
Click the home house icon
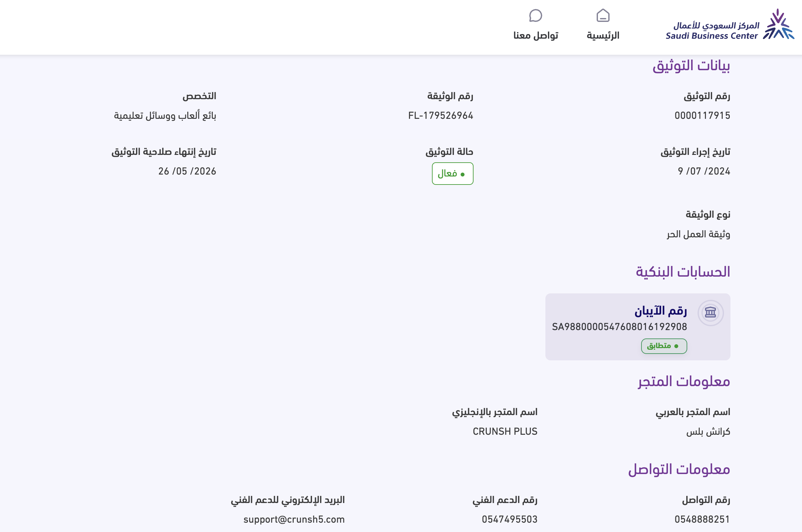point(603,15)
